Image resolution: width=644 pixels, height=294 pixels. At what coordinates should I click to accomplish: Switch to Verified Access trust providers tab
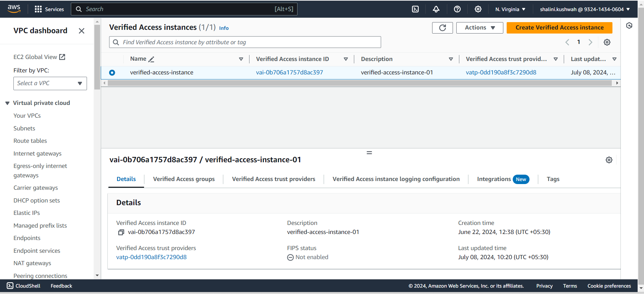click(274, 179)
